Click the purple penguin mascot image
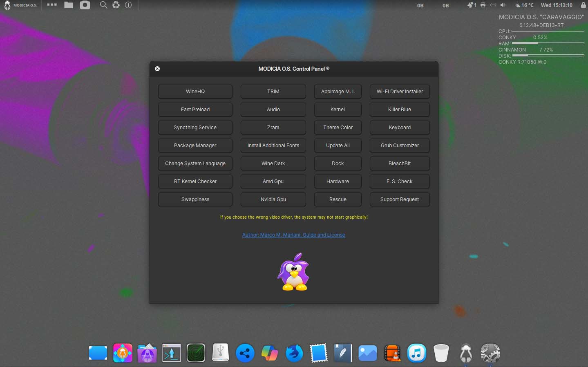The image size is (588, 367). click(294, 272)
